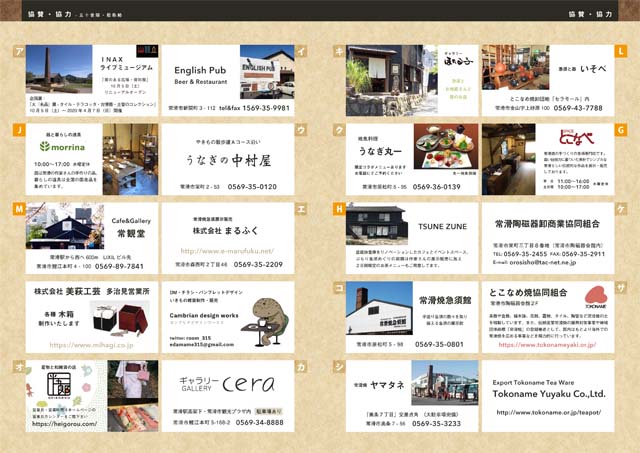
Task: Click the とこなべ dark interior photo
Action: (509, 159)
